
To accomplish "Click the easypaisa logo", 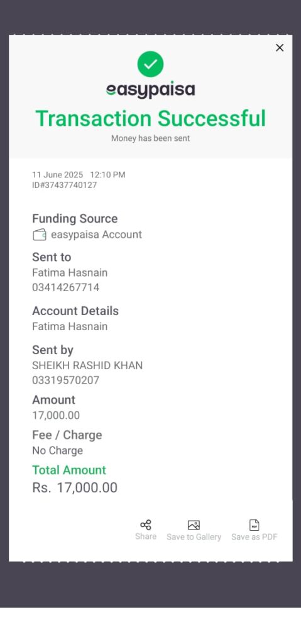I will (x=150, y=91).
